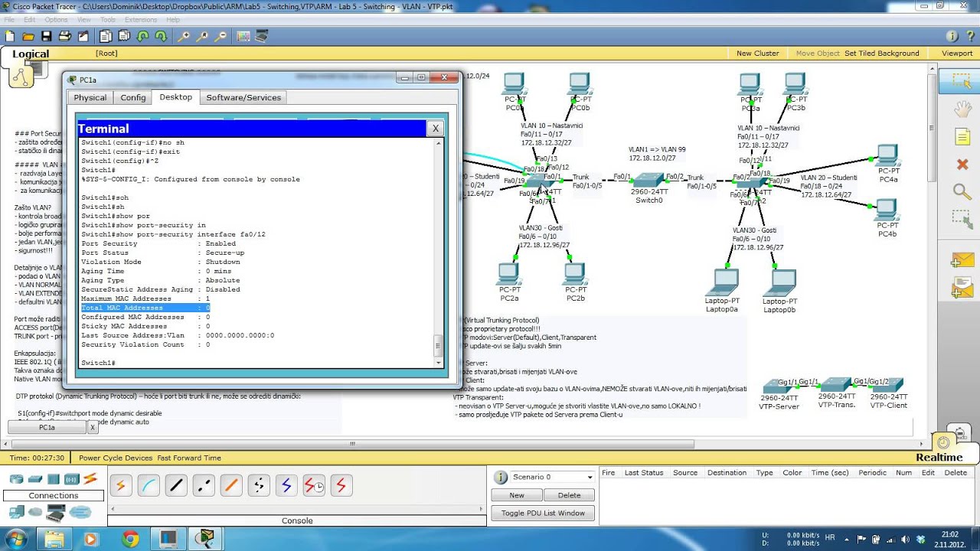
Task: Switch to Realtime mode tab
Action: [x=939, y=457]
